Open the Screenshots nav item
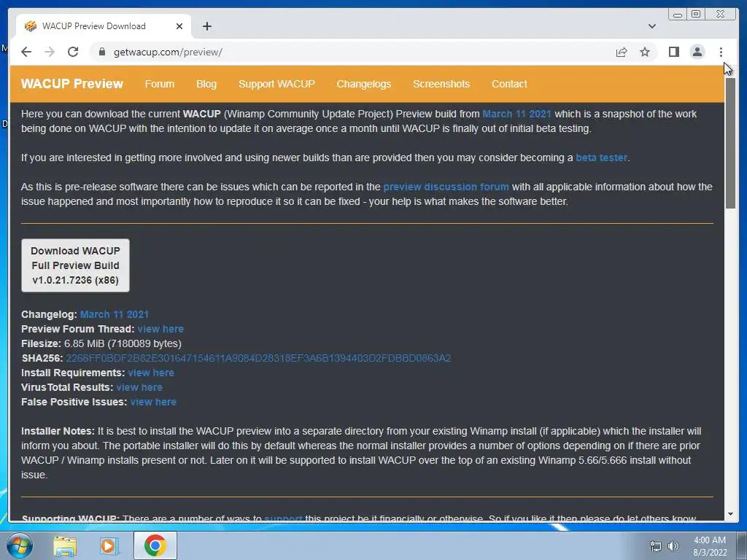Screen dimensions: 747x560 441,84
